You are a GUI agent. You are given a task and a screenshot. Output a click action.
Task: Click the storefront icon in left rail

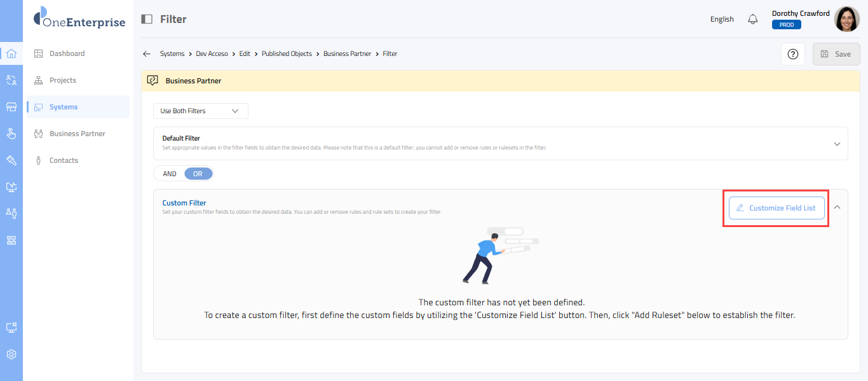[x=11, y=107]
